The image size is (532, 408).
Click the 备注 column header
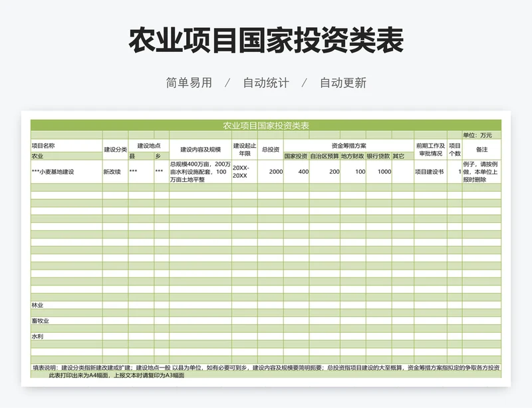pyautogui.click(x=481, y=150)
